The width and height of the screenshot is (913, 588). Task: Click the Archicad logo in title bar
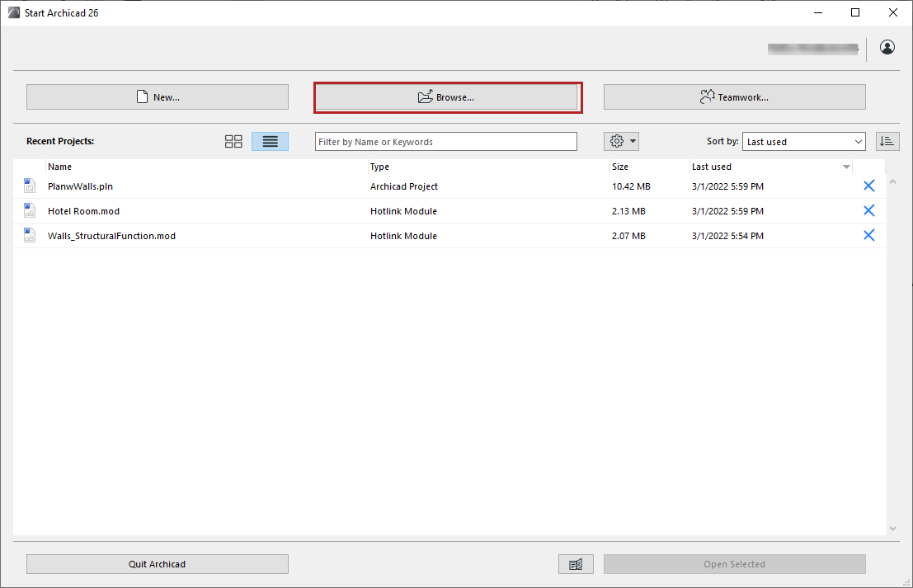(x=13, y=12)
